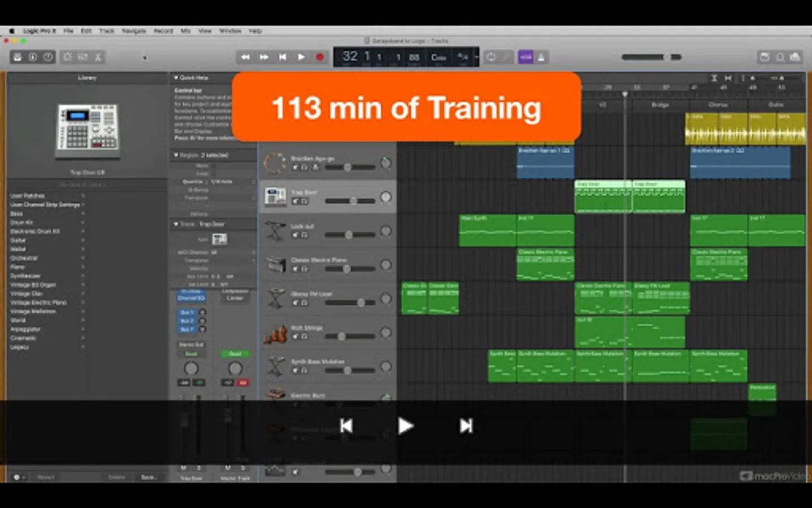Open the List Editors icon in the toolbar
Image resolution: width=812 pixels, height=508 pixels.
[x=765, y=57]
